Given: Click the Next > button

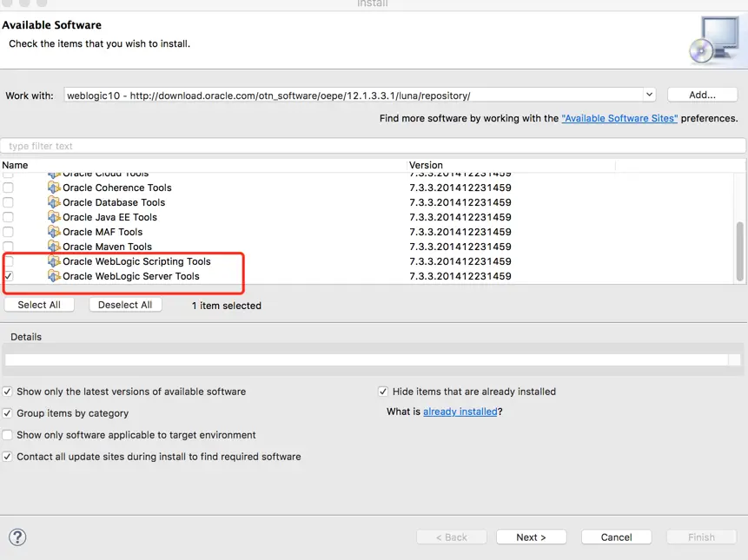Looking at the screenshot, I should pyautogui.click(x=531, y=537).
